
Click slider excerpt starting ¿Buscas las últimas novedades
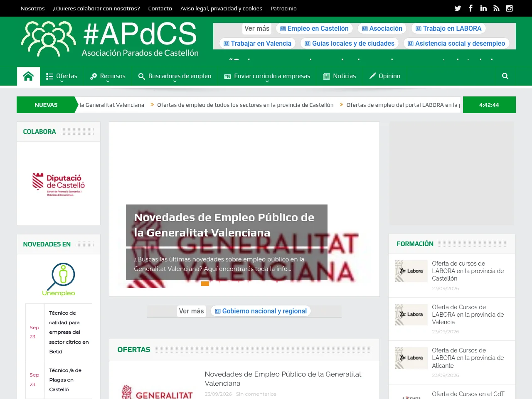tap(219, 264)
